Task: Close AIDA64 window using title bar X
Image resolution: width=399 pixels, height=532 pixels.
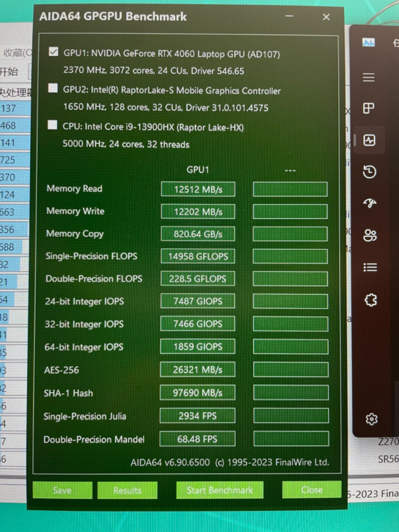Action: click(326, 17)
